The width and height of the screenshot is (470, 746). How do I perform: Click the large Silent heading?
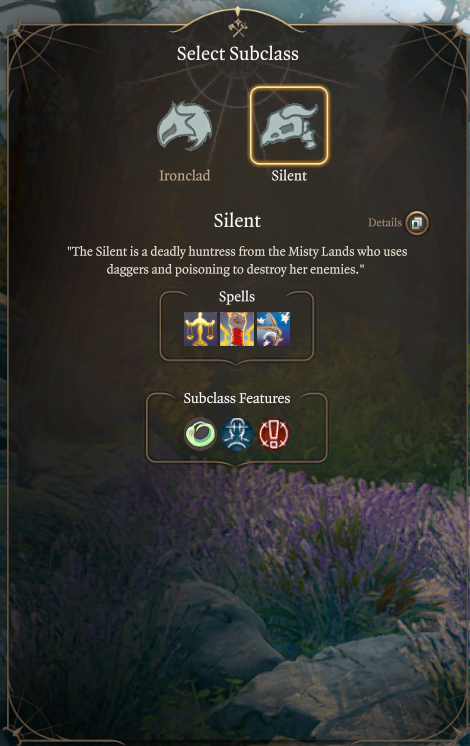pyautogui.click(x=237, y=221)
